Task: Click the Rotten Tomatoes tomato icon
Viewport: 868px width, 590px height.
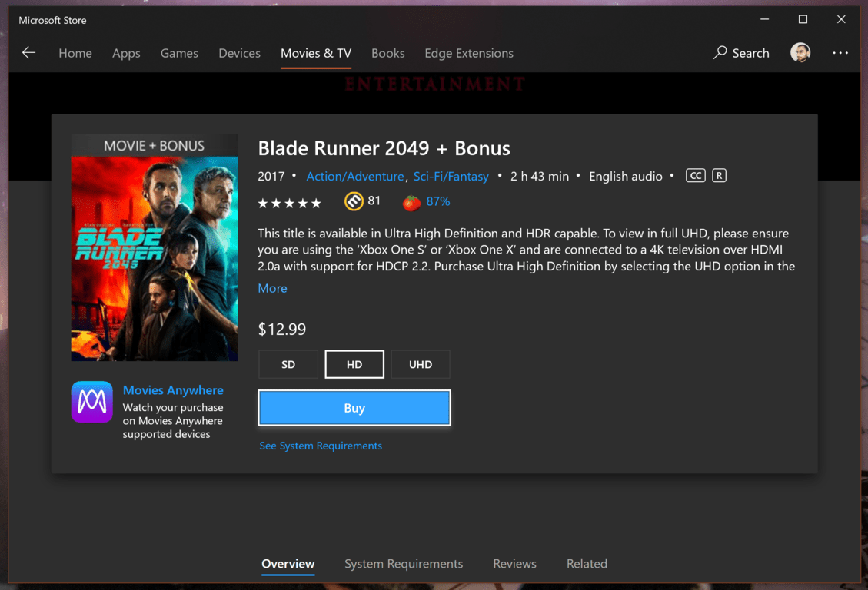Action: click(411, 202)
